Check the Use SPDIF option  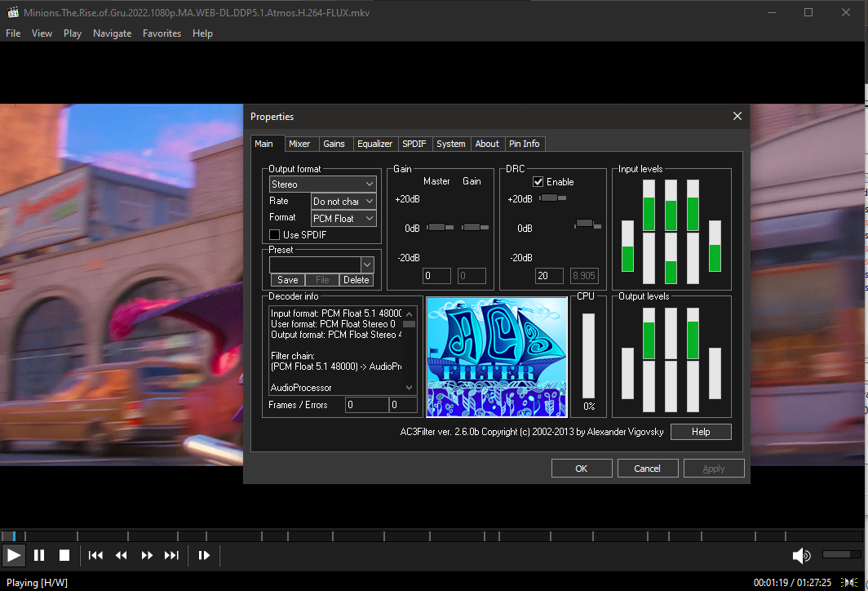coord(275,234)
